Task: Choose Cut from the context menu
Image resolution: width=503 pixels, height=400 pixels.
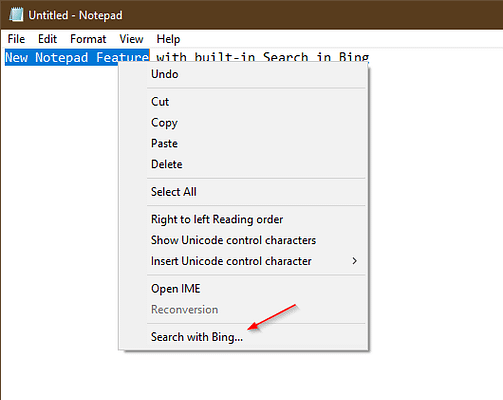Action: pos(243,102)
